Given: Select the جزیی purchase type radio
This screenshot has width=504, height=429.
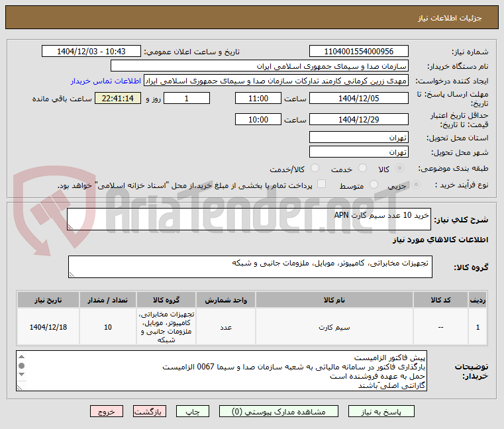Looking at the screenshot, I should click(416, 185).
